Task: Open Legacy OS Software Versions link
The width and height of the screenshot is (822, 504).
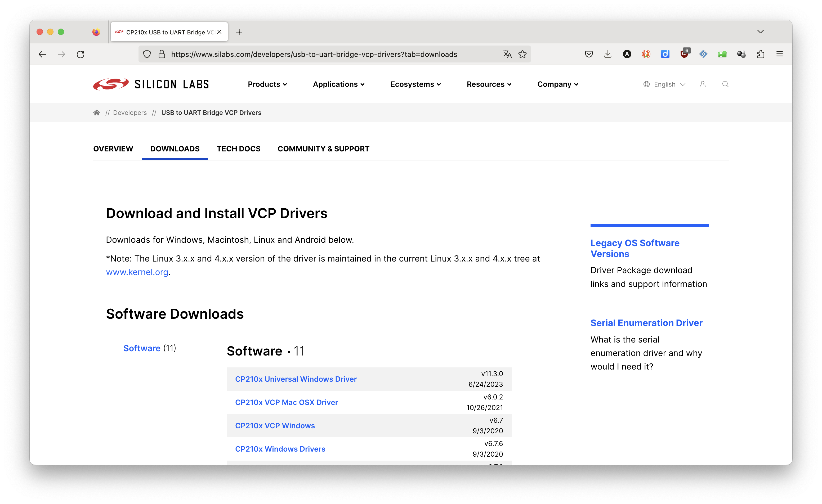Action: point(635,248)
